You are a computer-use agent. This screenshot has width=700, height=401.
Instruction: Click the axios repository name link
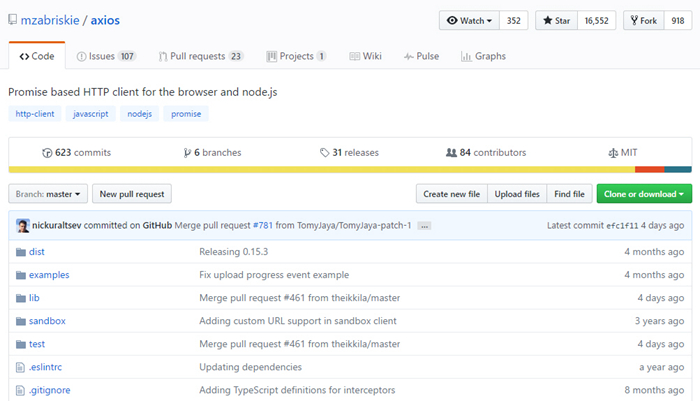coord(105,20)
